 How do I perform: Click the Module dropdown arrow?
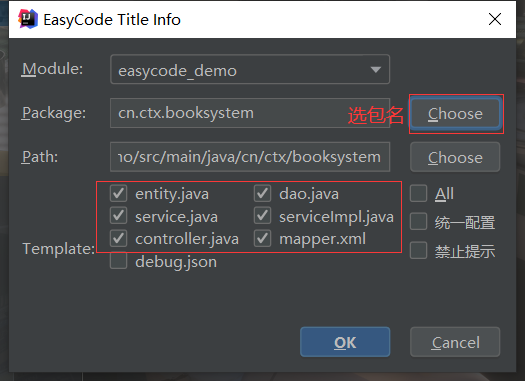pyautogui.click(x=376, y=70)
